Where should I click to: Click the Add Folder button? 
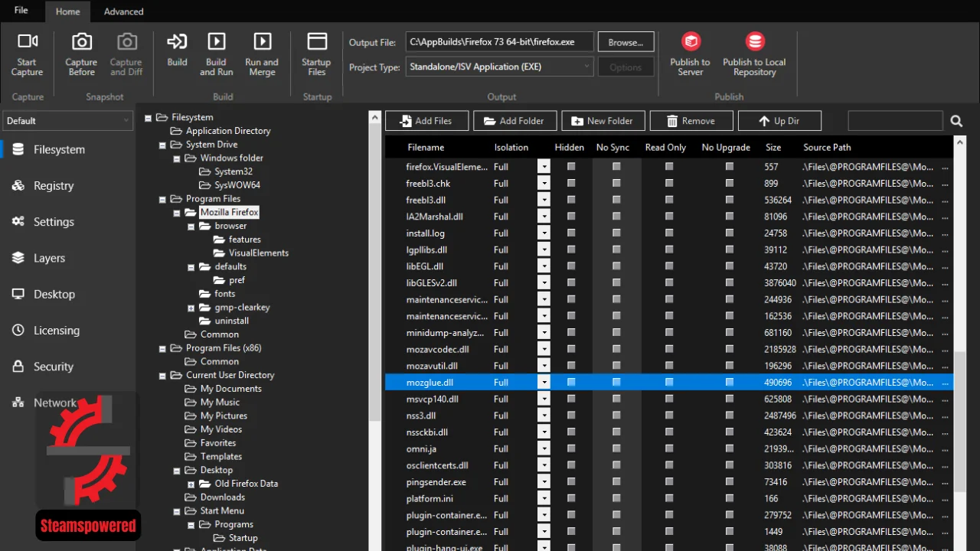point(514,121)
